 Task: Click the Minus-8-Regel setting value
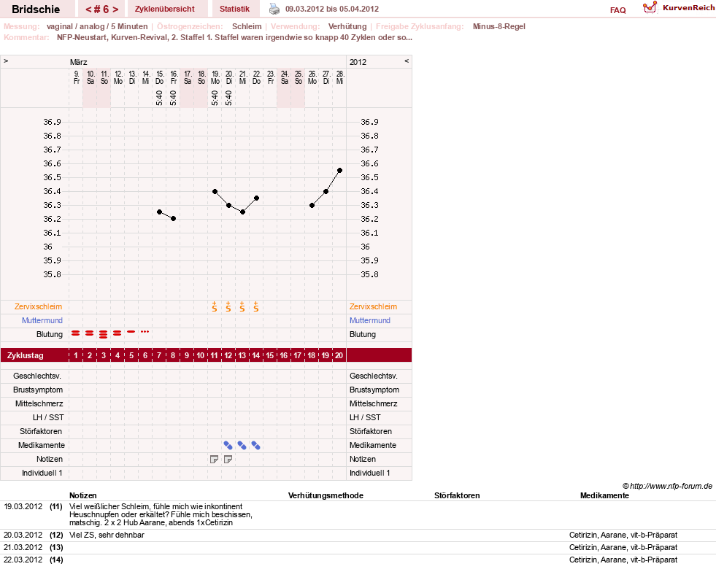click(x=499, y=26)
